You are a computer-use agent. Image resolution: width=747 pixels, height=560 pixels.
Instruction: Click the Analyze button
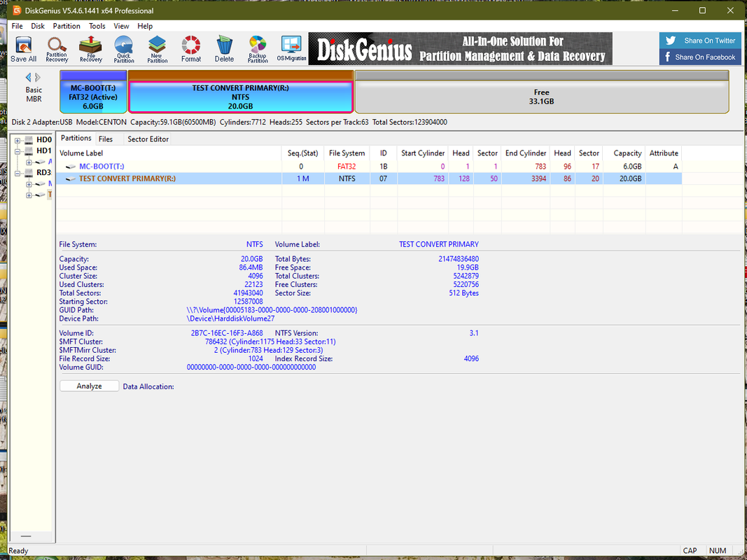tap(89, 386)
